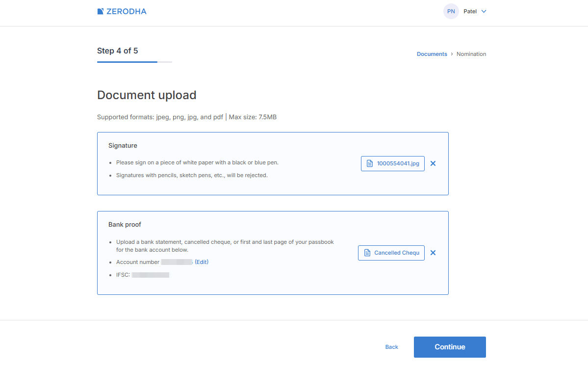Expand the Patel account dropdown chevron
Screen dimensions: 588x367
click(484, 11)
